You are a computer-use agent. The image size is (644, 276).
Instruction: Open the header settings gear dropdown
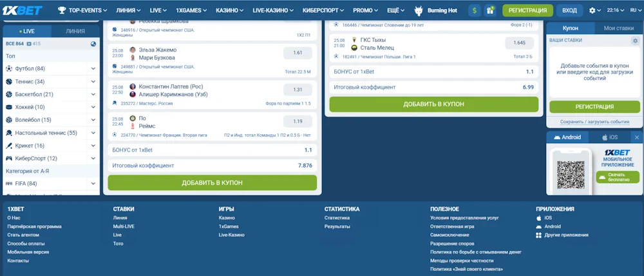[x=594, y=10]
